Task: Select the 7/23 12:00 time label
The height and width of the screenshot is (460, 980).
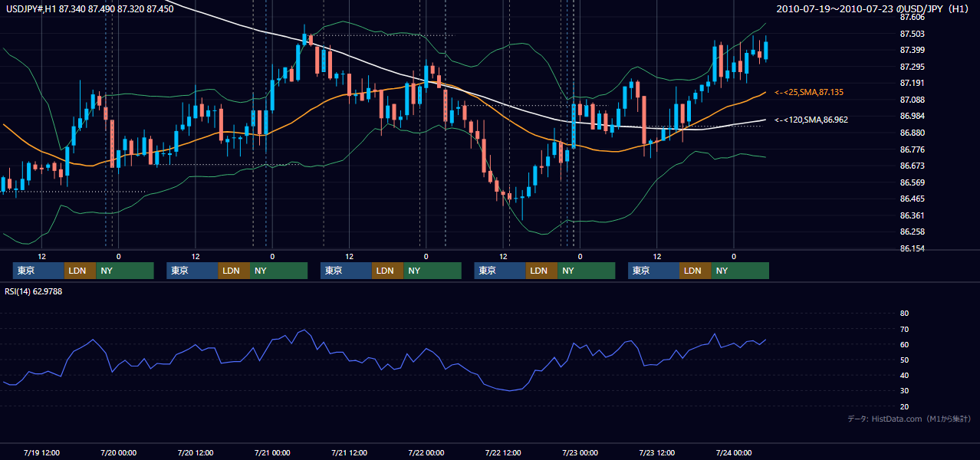Action: [x=657, y=452]
